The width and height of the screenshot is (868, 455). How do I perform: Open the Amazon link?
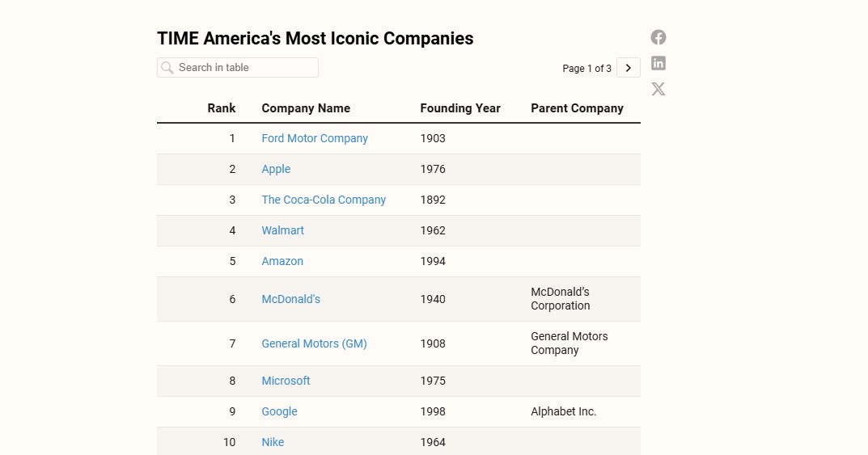click(282, 261)
